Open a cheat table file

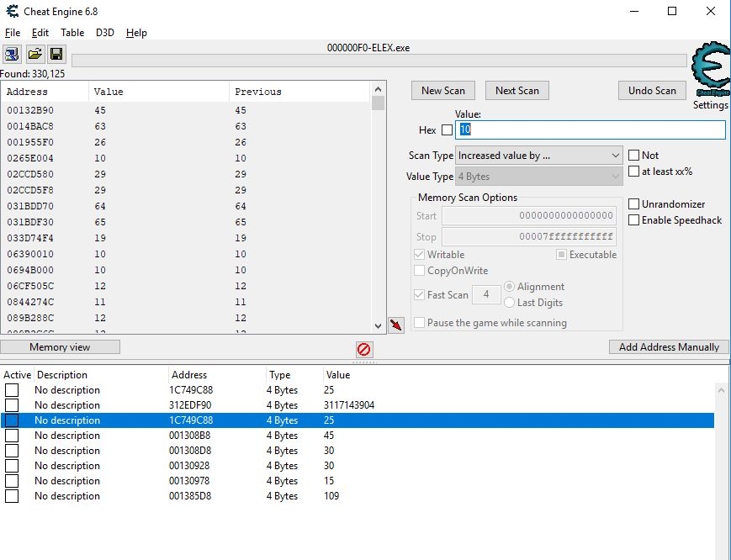pyautogui.click(x=34, y=54)
